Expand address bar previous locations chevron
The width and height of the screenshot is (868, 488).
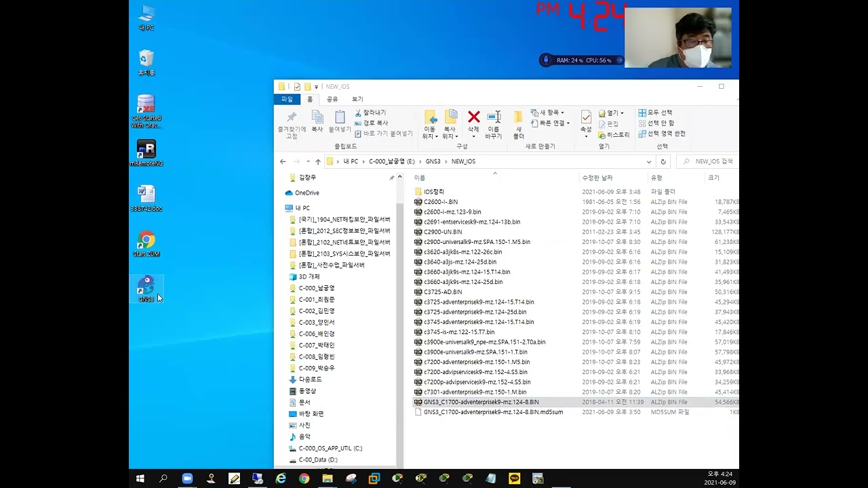[649, 161]
